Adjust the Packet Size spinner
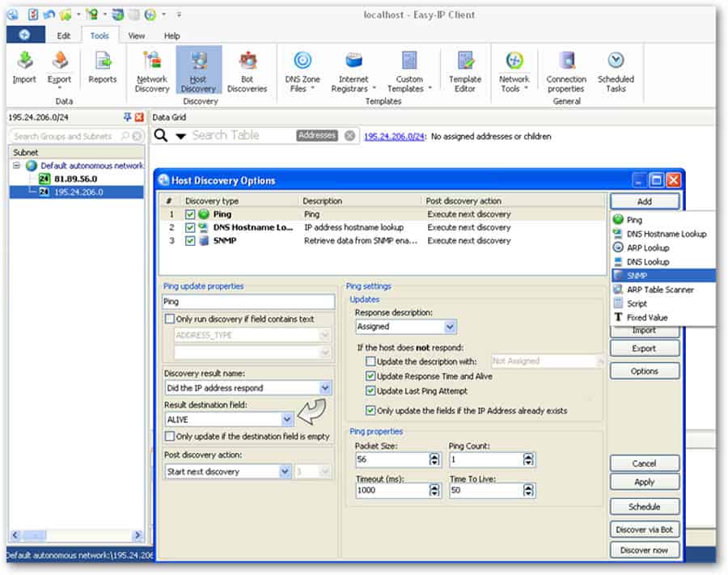This screenshot has width=728, height=575. [434, 459]
